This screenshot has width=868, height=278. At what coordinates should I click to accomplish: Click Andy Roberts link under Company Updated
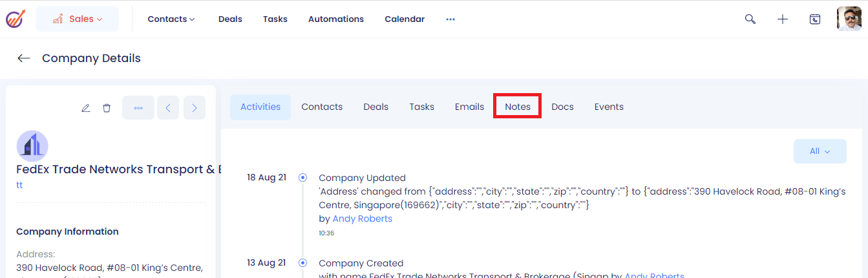tap(363, 219)
